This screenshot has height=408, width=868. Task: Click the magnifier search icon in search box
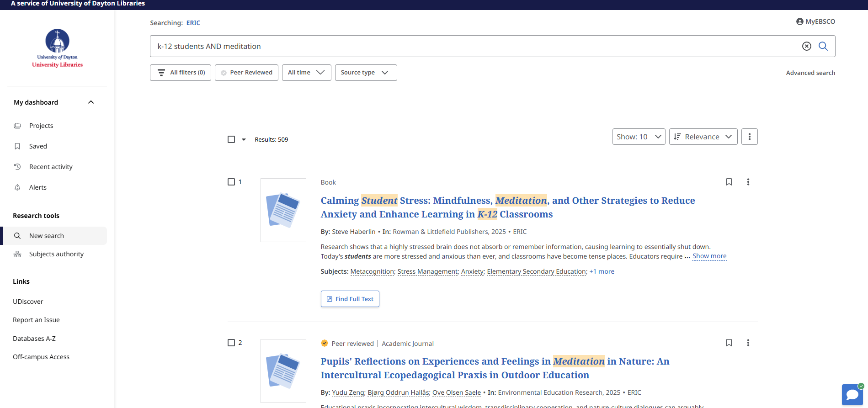click(x=823, y=46)
